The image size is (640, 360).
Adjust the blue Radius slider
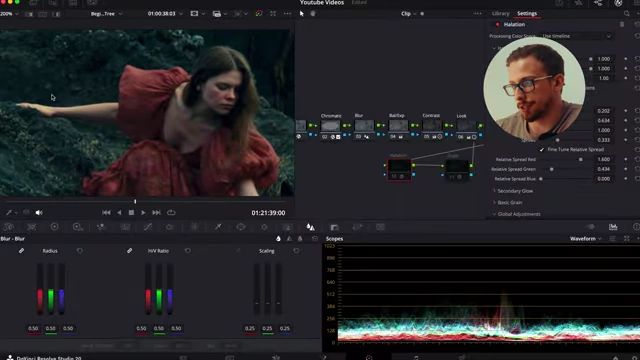(x=62, y=289)
